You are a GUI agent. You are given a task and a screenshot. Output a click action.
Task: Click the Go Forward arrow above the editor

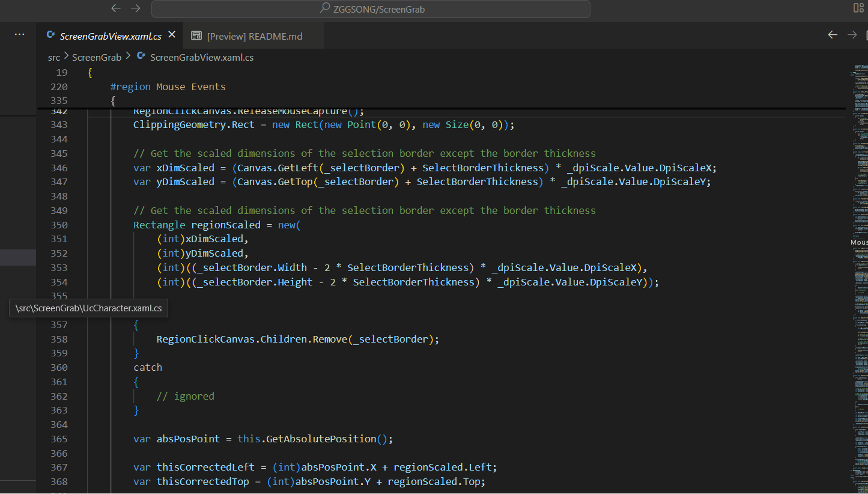click(x=852, y=35)
